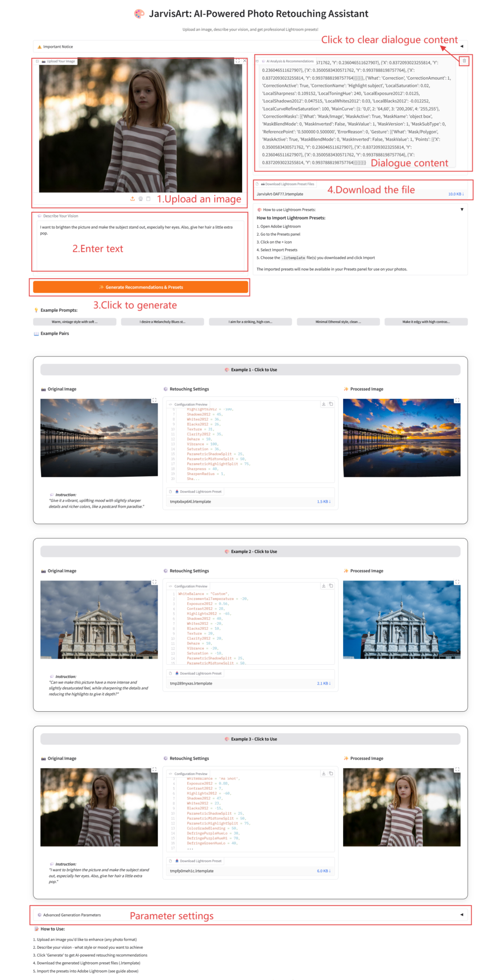Image resolution: width=495 pixels, height=980 pixels.
Task: Click the clipboard paste icon below image
Action: 148,198
